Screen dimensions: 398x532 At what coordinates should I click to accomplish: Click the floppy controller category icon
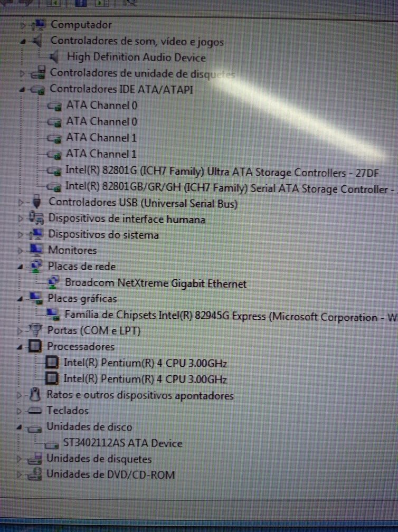37,73
